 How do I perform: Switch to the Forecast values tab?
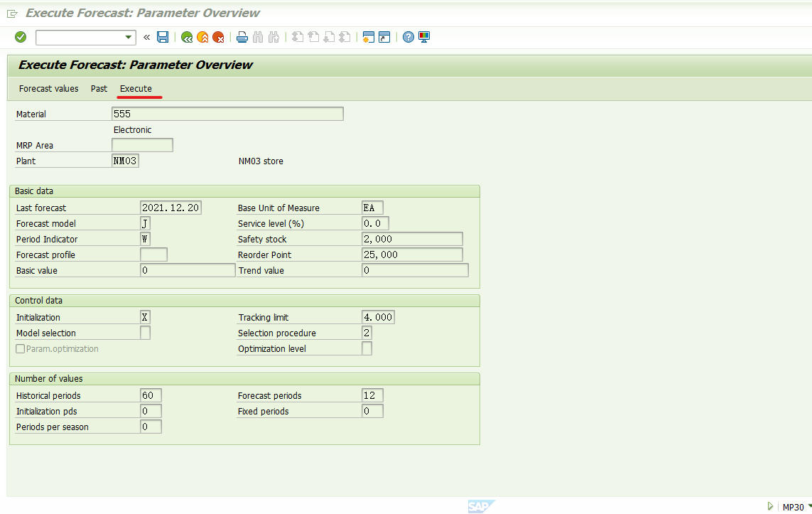tap(48, 88)
